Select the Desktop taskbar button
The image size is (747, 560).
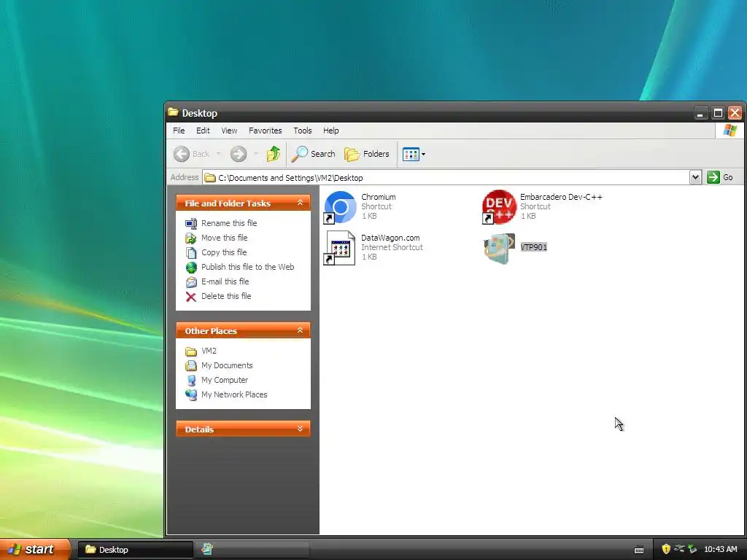pyautogui.click(x=135, y=550)
